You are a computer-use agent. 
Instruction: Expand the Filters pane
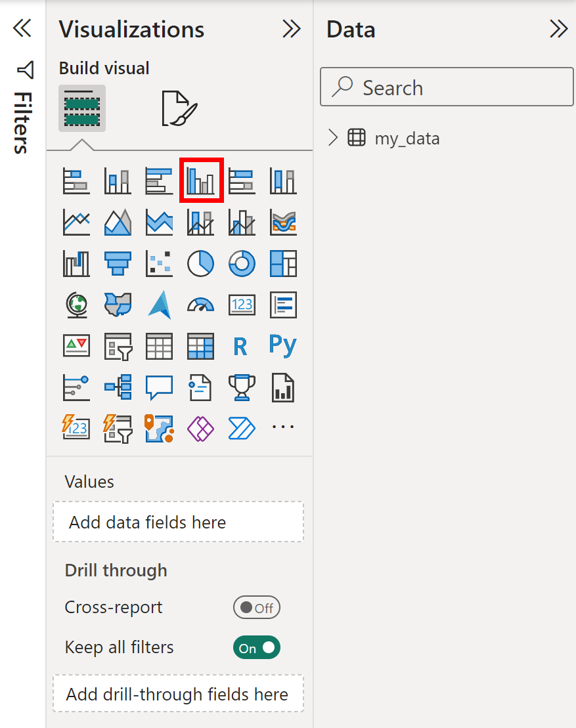[22, 28]
